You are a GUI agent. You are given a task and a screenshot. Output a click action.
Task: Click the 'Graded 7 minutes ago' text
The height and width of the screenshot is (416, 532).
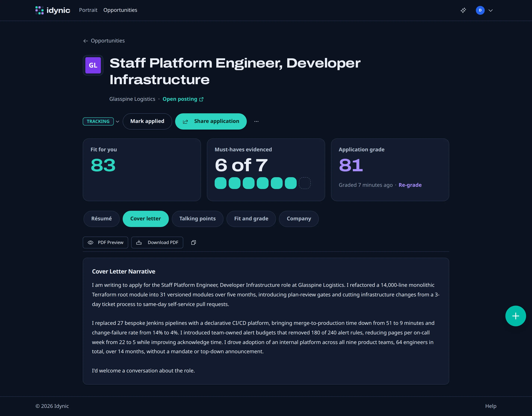(x=366, y=185)
